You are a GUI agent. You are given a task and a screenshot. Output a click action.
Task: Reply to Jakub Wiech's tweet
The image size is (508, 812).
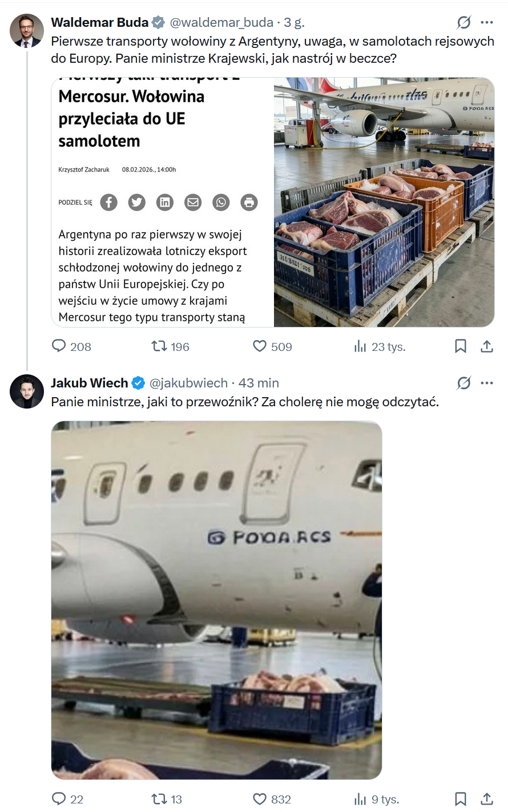pos(59,799)
